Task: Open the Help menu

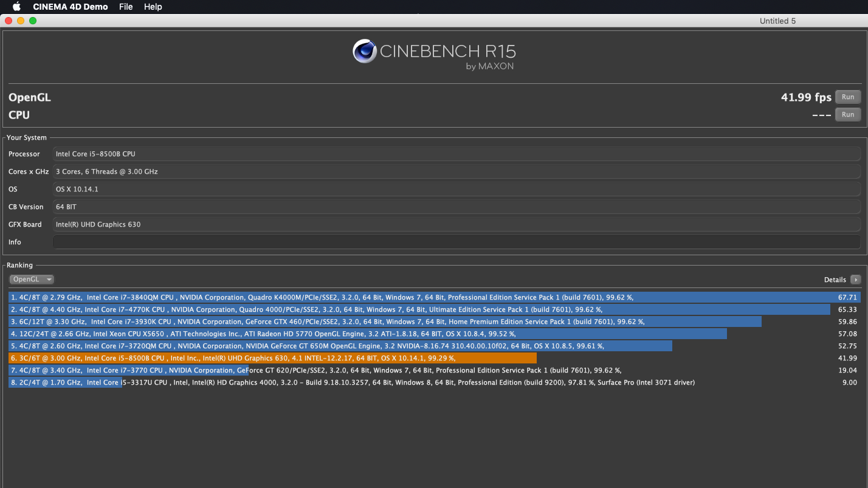Action: pos(153,7)
